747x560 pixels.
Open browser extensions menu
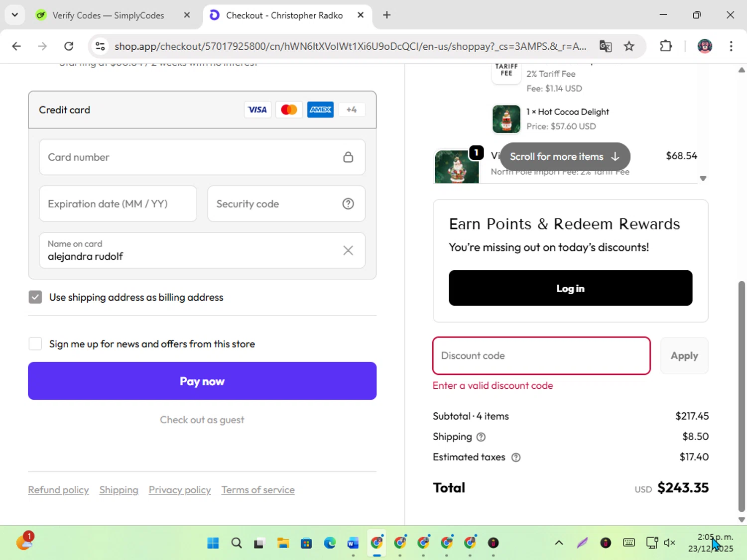pyautogui.click(x=666, y=46)
